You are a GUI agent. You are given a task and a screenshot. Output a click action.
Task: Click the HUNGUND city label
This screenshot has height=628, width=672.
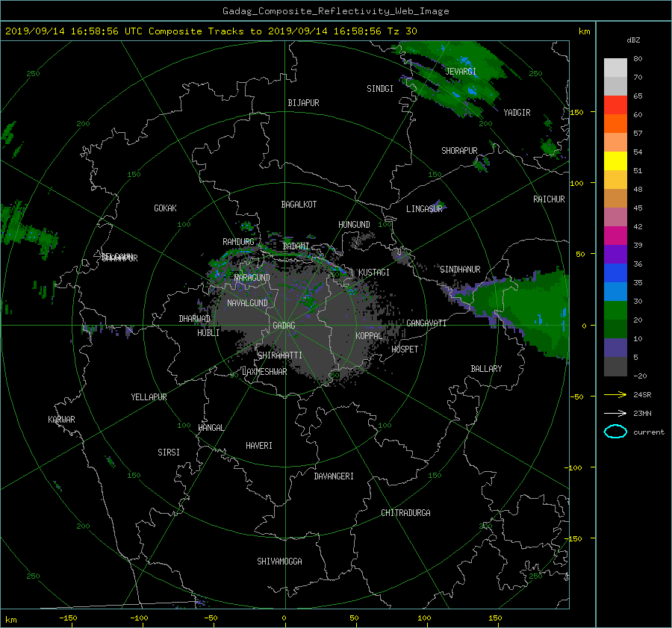354,225
